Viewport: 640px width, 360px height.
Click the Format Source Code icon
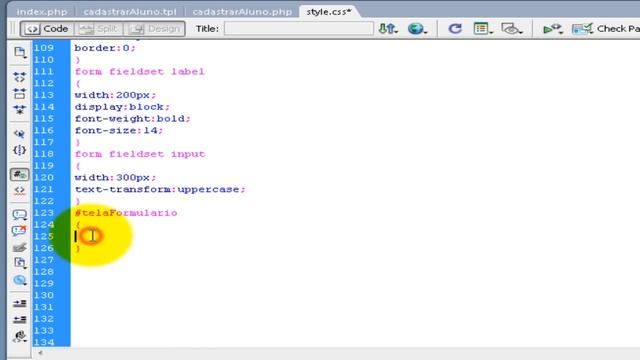click(19, 337)
